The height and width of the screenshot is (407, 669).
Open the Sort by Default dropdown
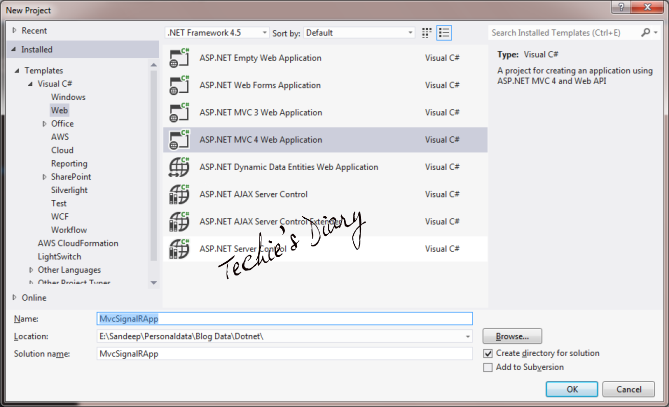[x=359, y=33]
